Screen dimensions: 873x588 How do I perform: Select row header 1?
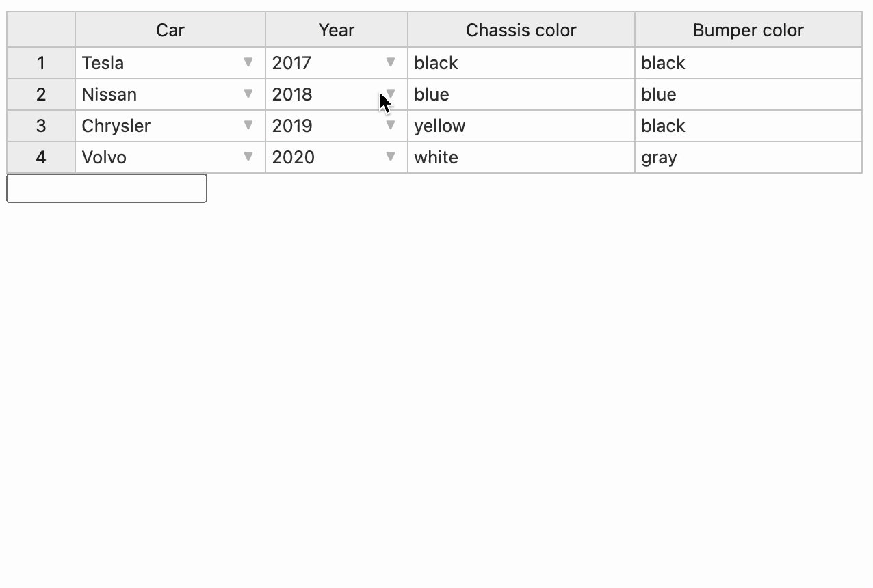point(41,63)
